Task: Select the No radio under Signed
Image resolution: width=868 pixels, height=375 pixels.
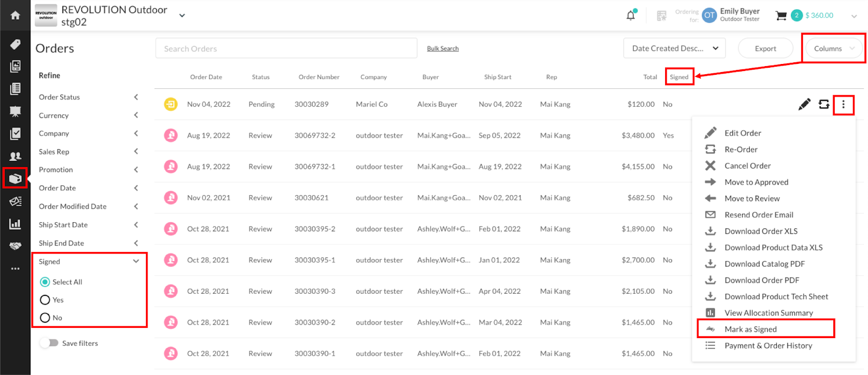Action: point(45,318)
